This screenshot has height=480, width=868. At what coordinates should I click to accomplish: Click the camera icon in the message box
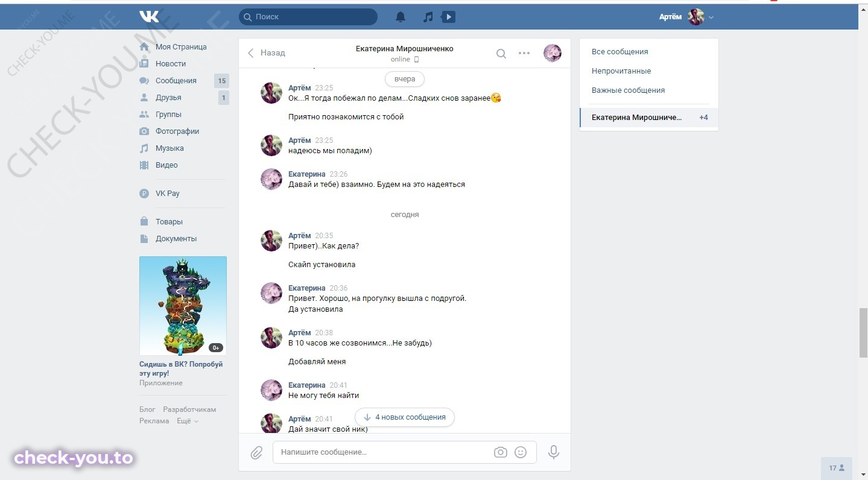tap(501, 452)
